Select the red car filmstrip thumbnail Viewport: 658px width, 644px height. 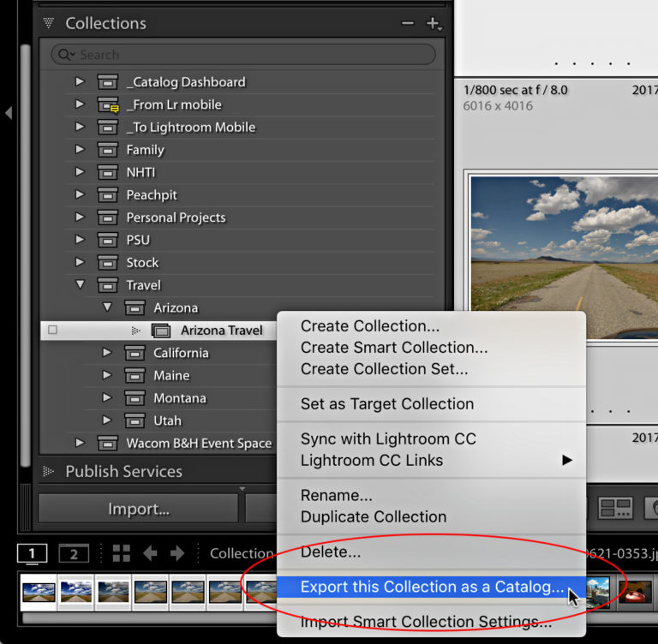click(636, 592)
